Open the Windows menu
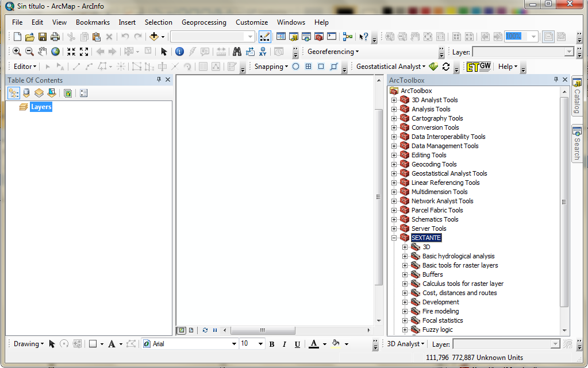This screenshot has width=588, height=368. 291,22
